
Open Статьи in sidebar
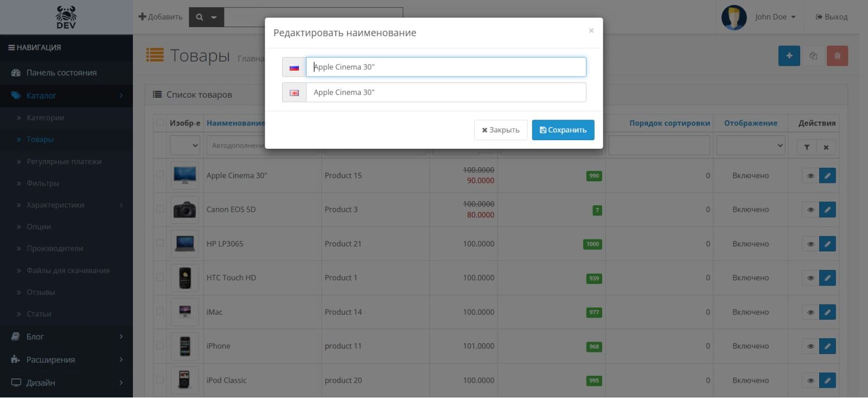coord(39,314)
